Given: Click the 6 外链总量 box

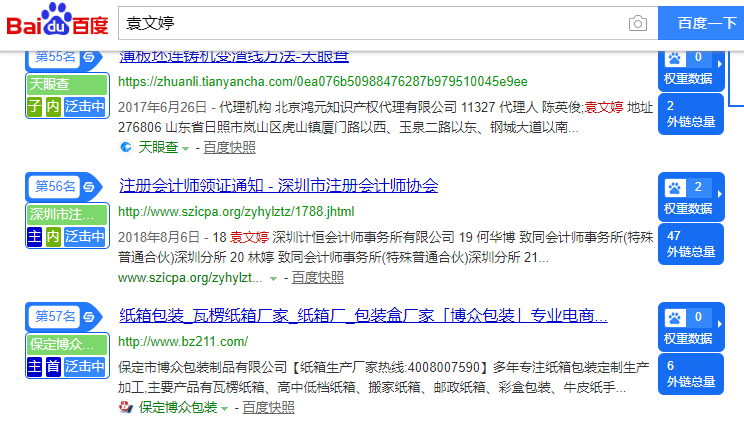Looking at the screenshot, I should coord(691,374).
